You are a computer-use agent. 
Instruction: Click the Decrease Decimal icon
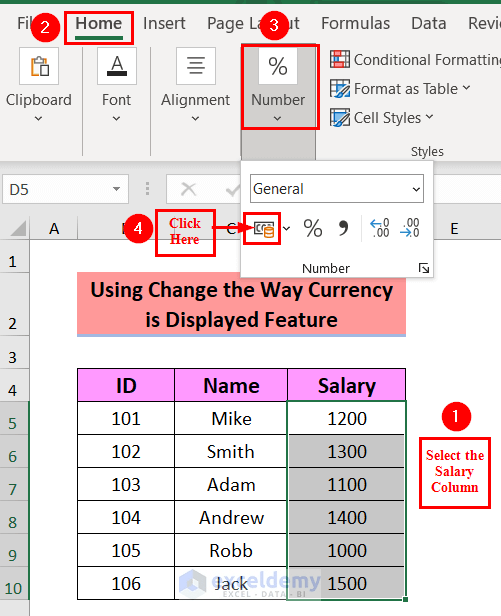tap(410, 228)
